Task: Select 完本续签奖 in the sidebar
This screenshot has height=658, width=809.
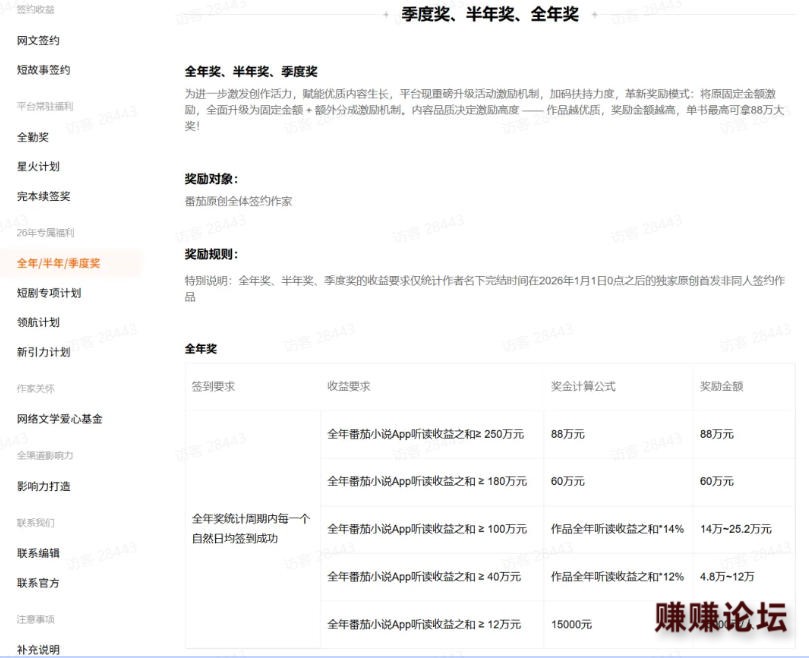Action: (x=43, y=196)
